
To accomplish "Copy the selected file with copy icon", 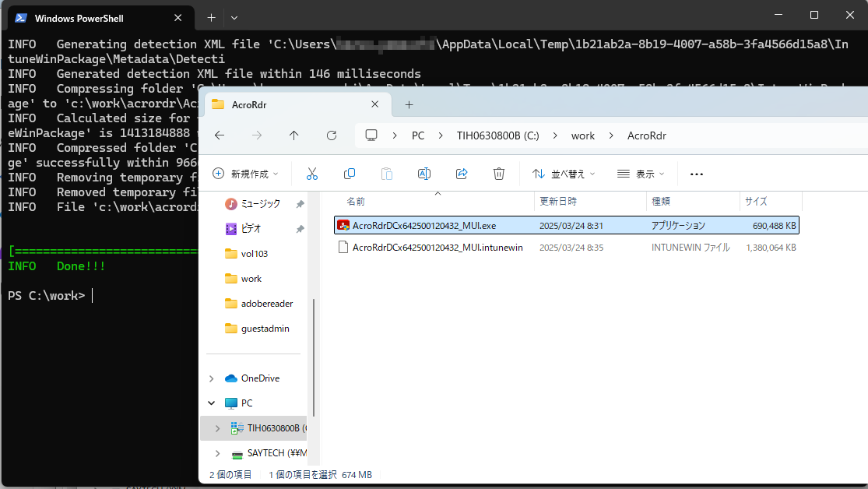I will 349,174.
